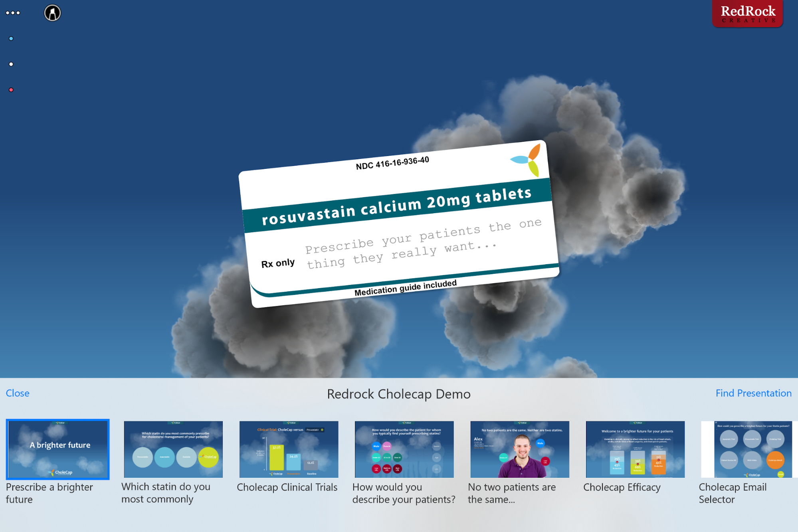Click the Redrock Cholecap Demo title
The height and width of the screenshot is (532, 798).
(x=398, y=394)
